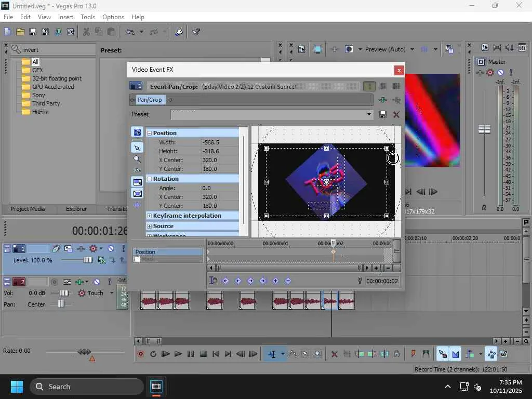Select the zoom magnifier tool in Pan/Crop
Viewport: 532px width, 399px height.
[x=137, y=159]
